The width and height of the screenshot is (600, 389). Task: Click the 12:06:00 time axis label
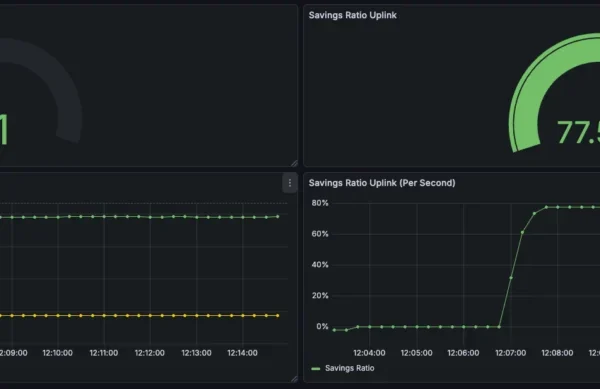click(463, 353)
